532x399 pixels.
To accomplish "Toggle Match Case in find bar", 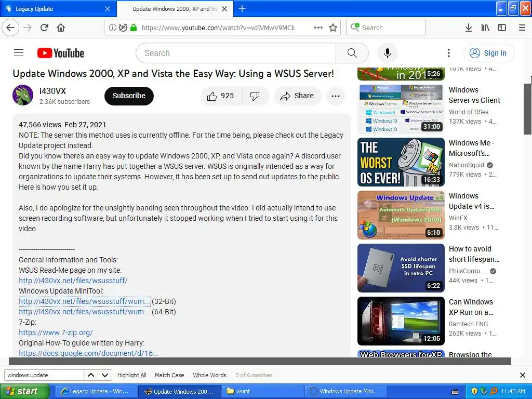I will [x=169, y=375].
